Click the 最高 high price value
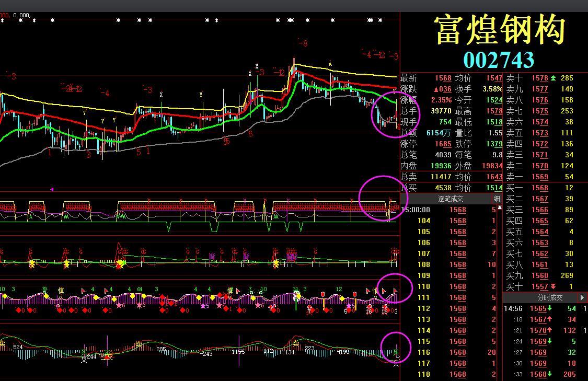Screen dimensions: 588x381 tap(494, 111)
